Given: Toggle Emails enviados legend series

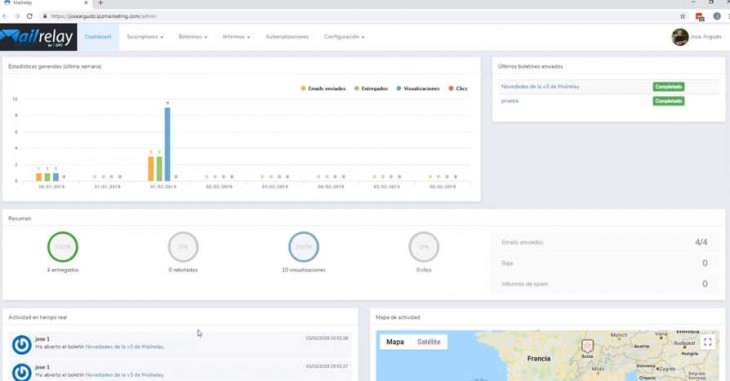Looking at the screenshot, I should click(324, 88).
